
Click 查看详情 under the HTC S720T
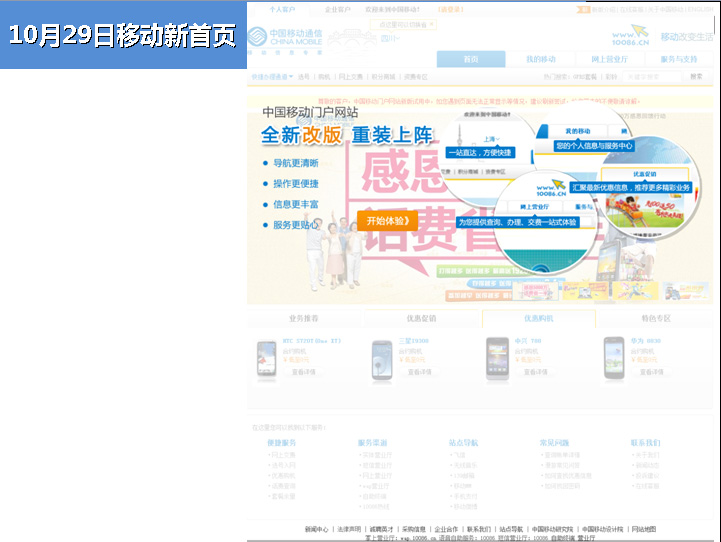(304, 372)
